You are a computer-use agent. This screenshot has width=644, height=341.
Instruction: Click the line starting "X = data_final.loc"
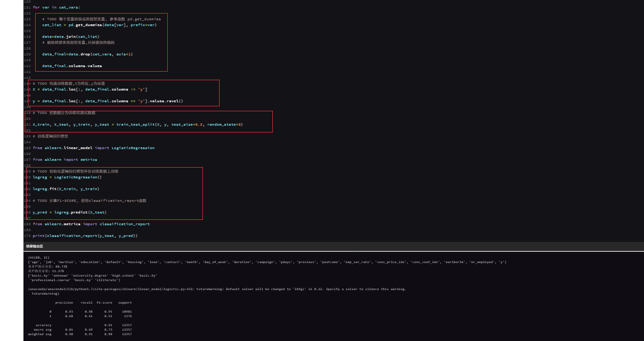[x=90, y=89]
